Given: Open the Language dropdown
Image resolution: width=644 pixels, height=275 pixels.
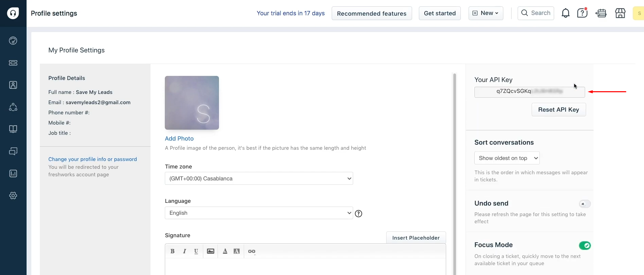Looking at the screenshot, I should (259, 213).
